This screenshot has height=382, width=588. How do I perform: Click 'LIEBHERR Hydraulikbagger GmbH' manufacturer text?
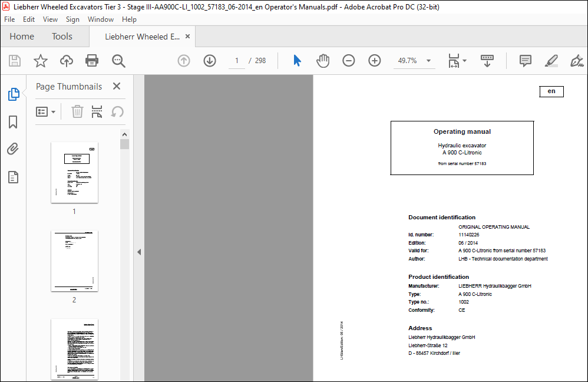(495, 286)
